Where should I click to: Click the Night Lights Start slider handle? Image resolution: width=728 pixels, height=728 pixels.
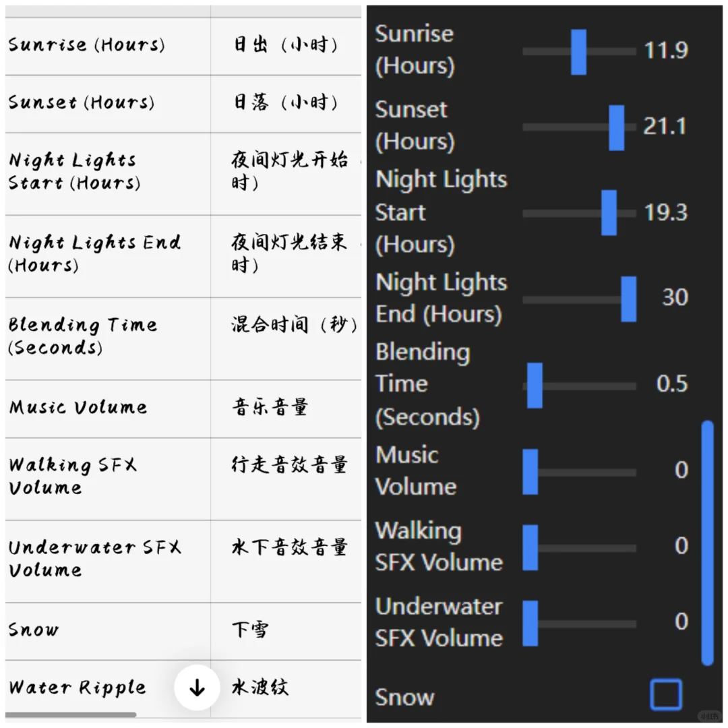(609, 213)
